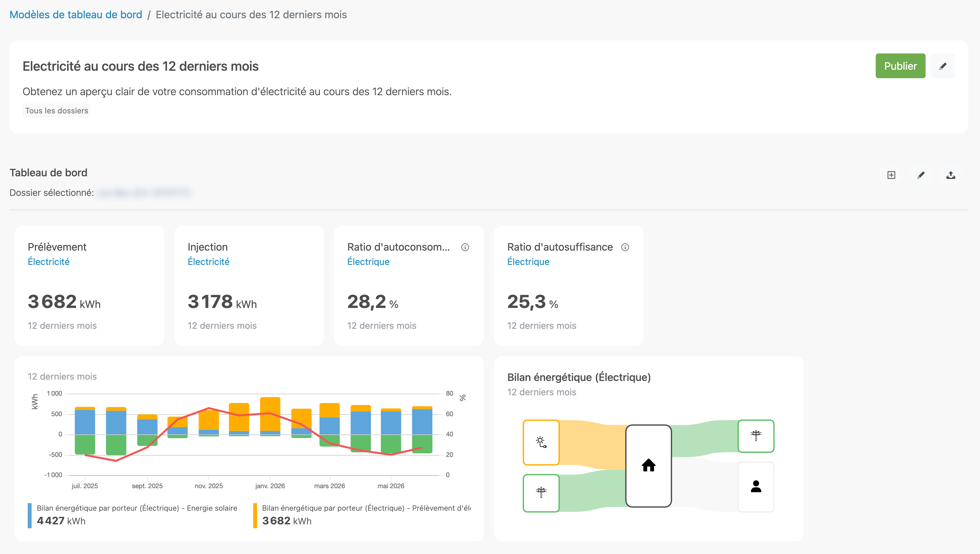Edit the Tableau de bord with pencil icon
This screenshot has height=554, width=980.
(921, 175)
